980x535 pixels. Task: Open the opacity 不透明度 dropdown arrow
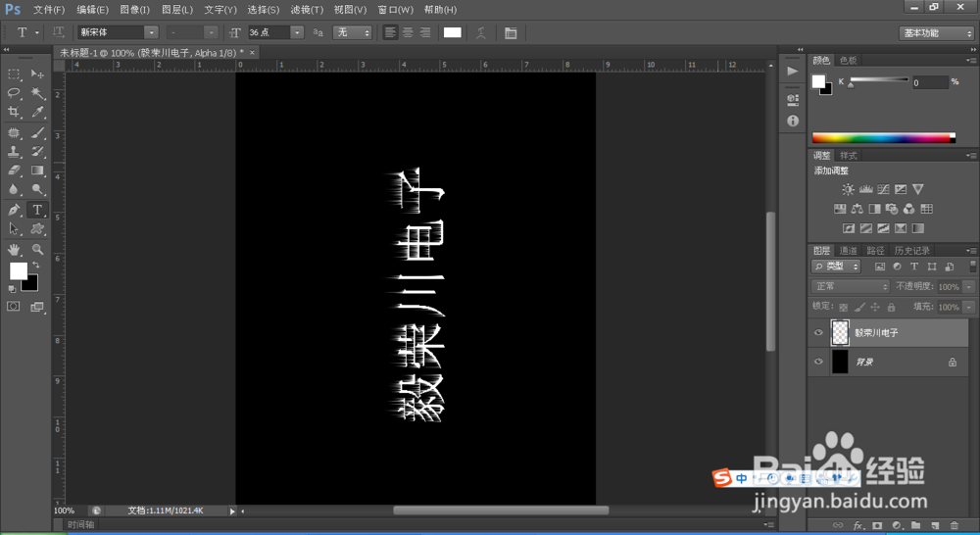(969, 287)
